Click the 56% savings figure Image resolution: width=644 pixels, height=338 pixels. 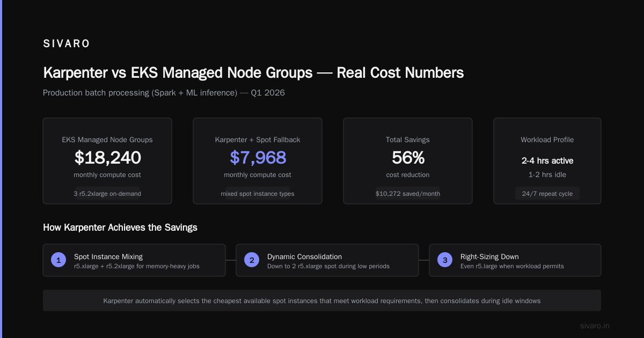point(408,157)
